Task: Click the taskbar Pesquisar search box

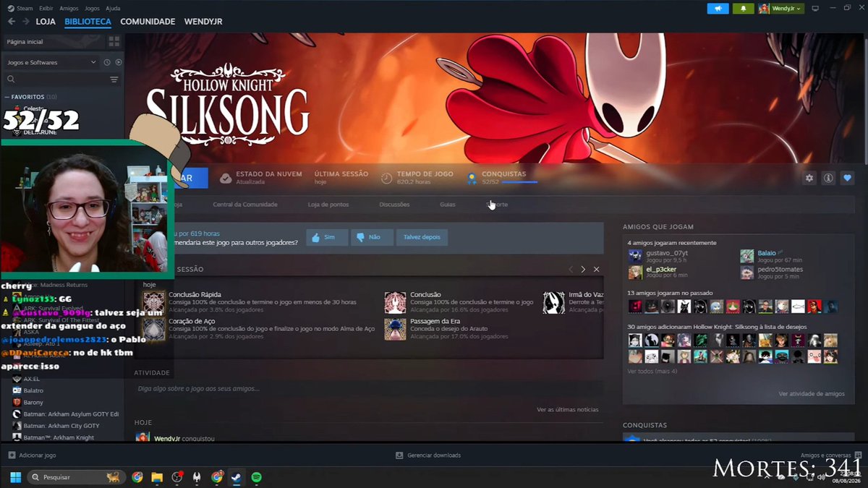Action: tap(75, 477)
